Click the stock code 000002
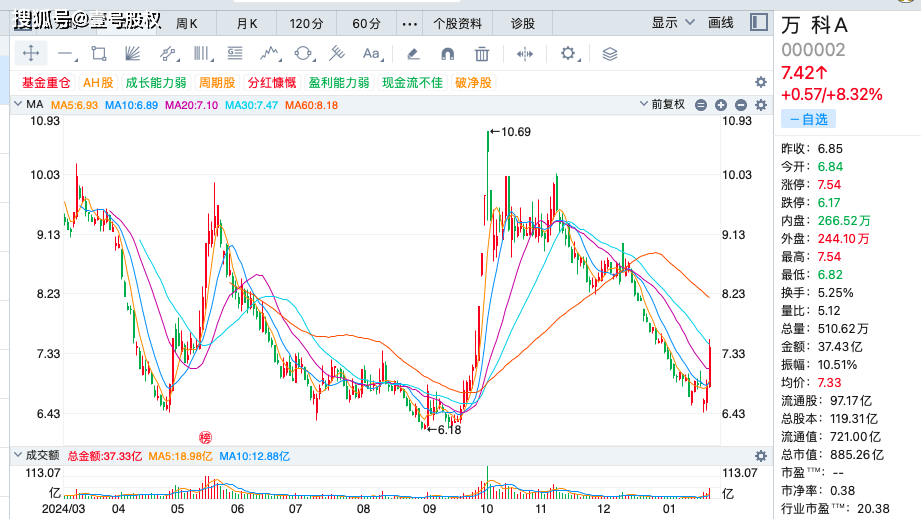Viewport: 921px width, 519px height. [813, 50]
